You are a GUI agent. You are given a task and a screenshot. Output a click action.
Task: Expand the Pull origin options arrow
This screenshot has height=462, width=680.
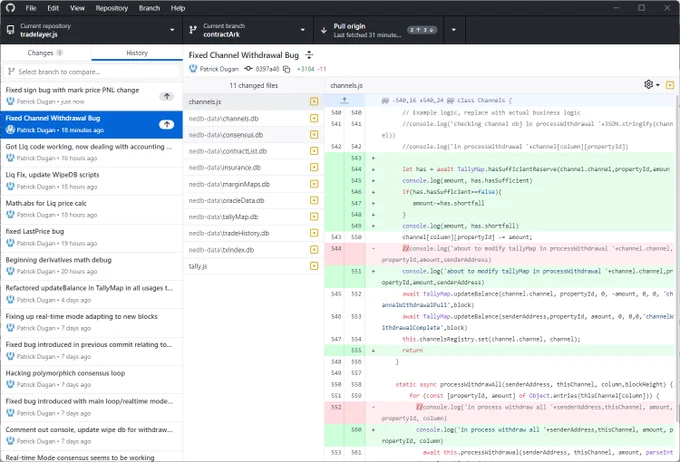pos(454,30)
